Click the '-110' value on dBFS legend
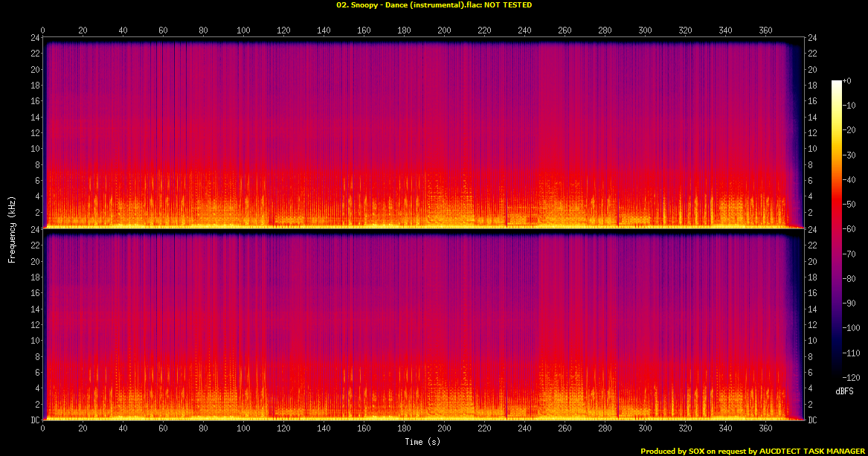This screenshot has width=868, height=456. 851,353
